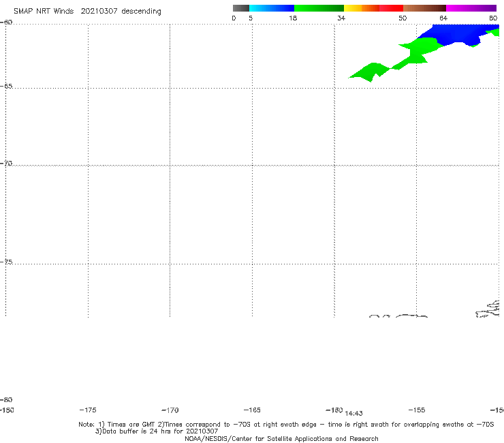Click the cyan-blue 5-18 segment of the color bar
504x443 pixels.
pyautogui.click(x=272, y=8)
